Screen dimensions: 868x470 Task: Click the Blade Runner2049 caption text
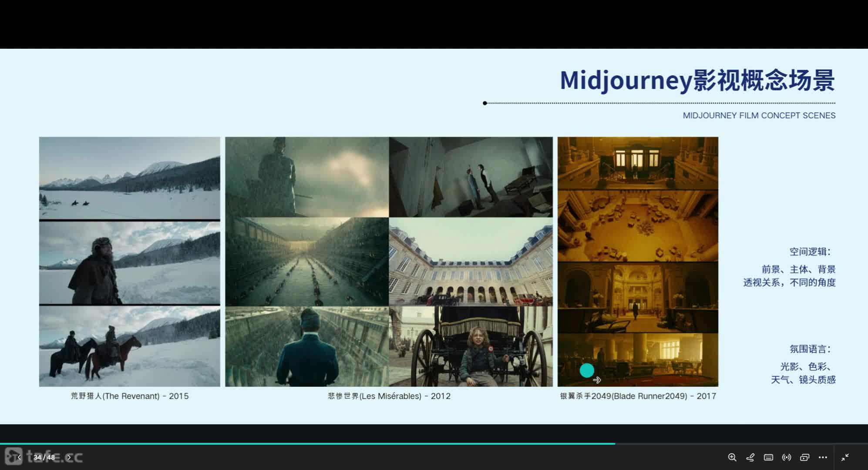(638, 396)
